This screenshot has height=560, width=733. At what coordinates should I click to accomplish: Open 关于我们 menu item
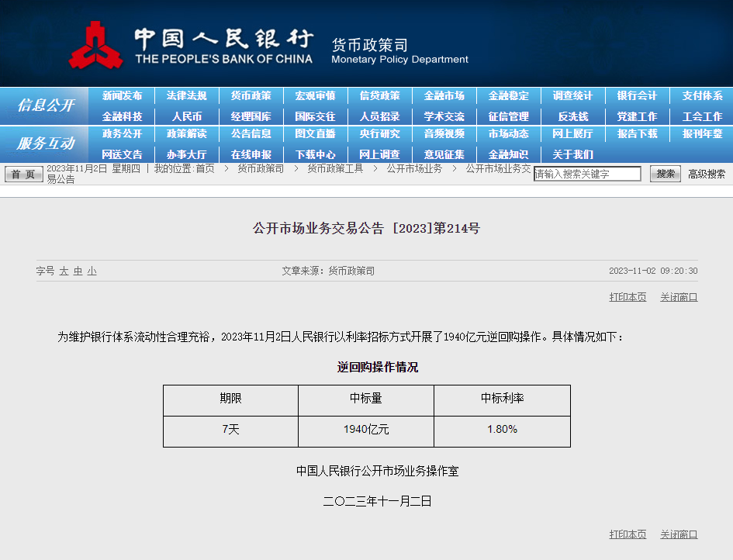[573, 154]
